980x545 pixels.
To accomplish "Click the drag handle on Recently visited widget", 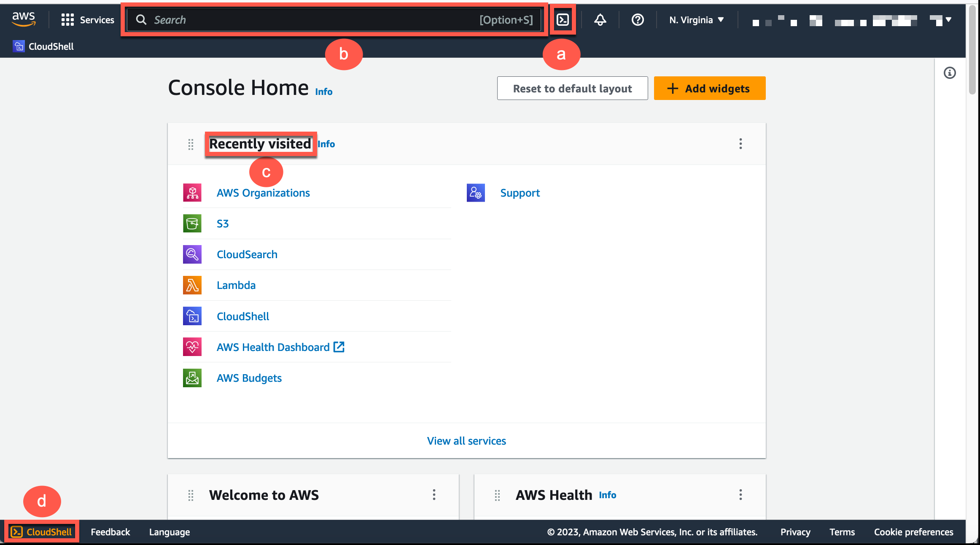I will click(x=190, y=143).
